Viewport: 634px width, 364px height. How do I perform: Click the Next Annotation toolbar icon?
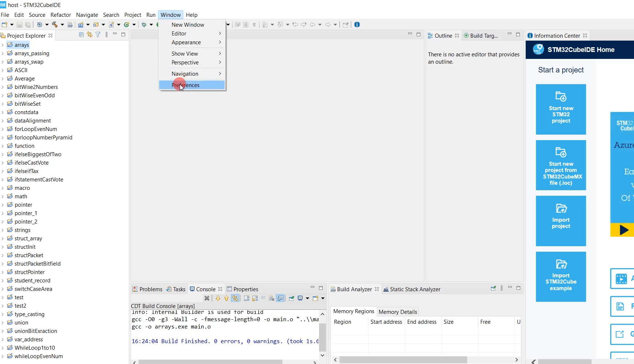coord(265,25)
